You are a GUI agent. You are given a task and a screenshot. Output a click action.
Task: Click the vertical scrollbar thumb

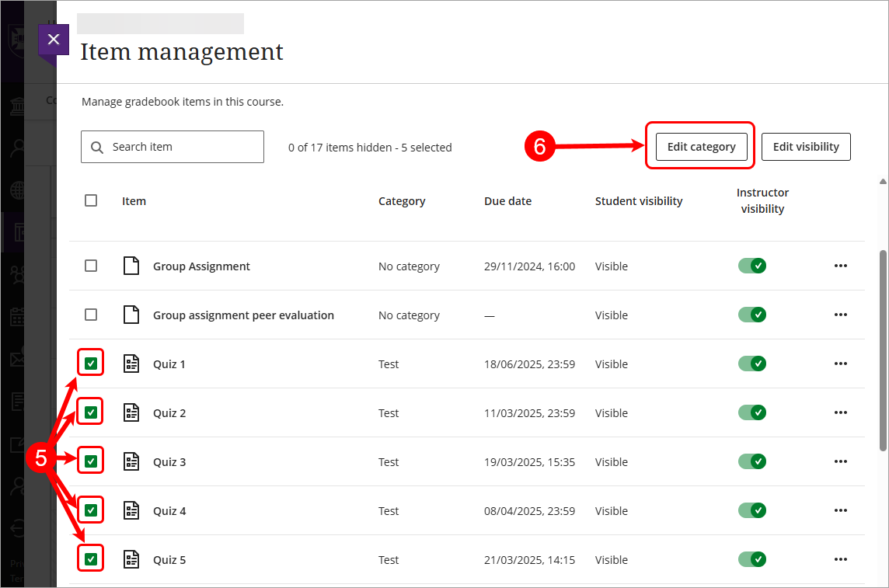tap(883, 350)
